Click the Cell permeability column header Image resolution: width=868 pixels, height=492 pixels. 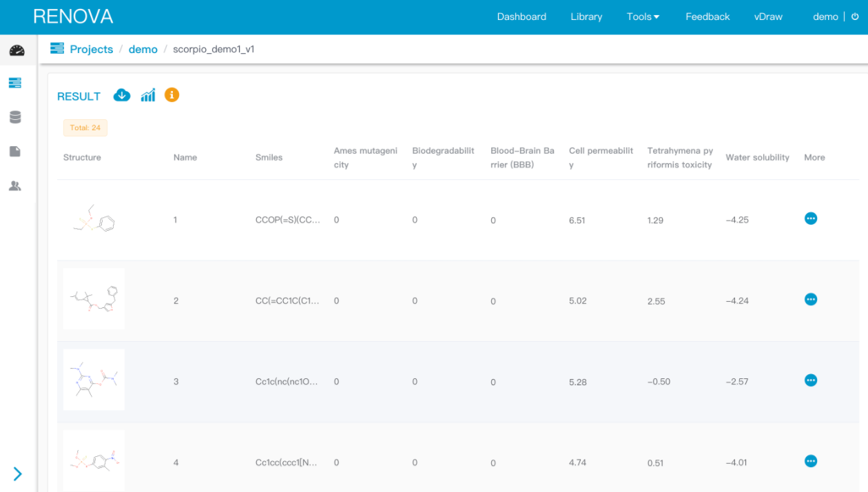[x=601, y=158]
